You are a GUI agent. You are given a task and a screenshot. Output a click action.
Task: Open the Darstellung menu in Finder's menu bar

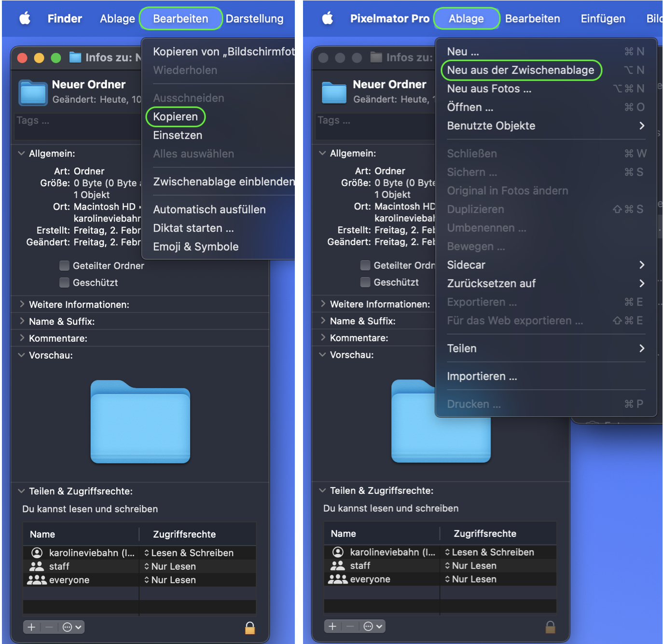(255, 18)
